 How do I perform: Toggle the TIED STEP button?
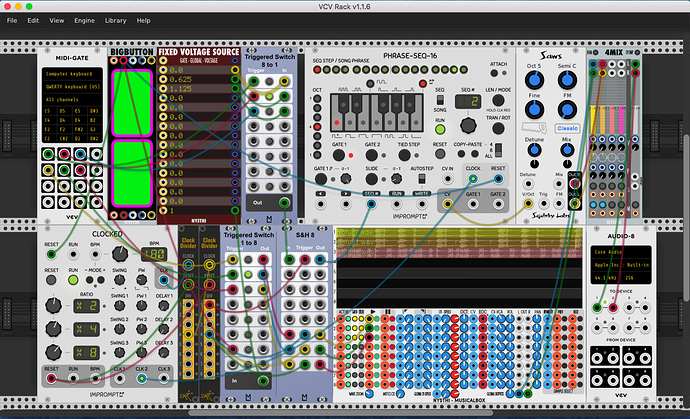click(x=404, y=155)
